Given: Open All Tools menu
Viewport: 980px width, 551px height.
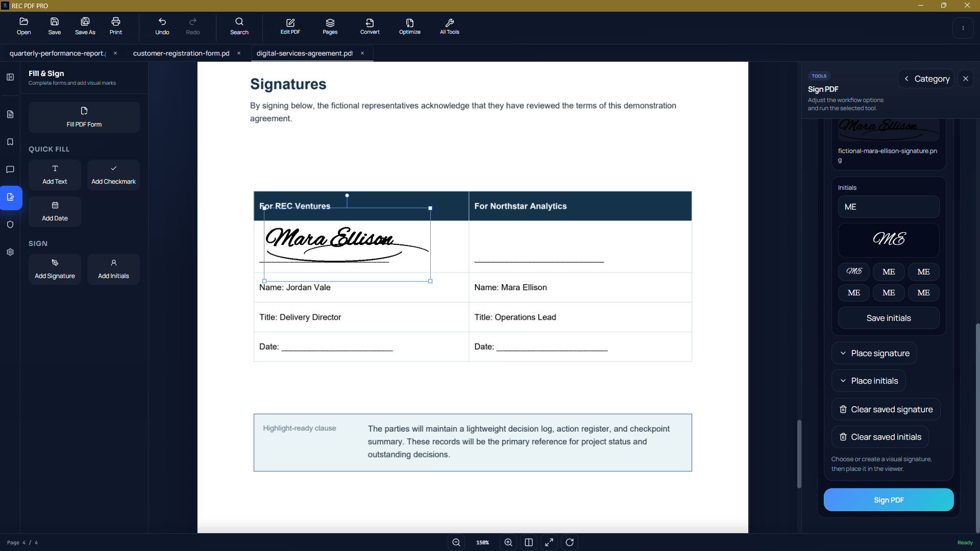Looking at the screenshot, I should click(x=450, y=27).
